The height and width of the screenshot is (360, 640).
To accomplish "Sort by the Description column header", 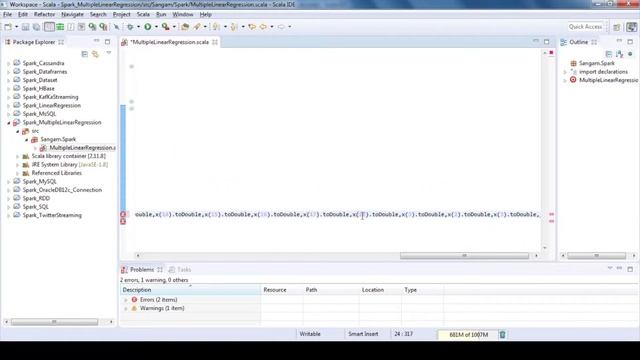I will pos(191,290).
